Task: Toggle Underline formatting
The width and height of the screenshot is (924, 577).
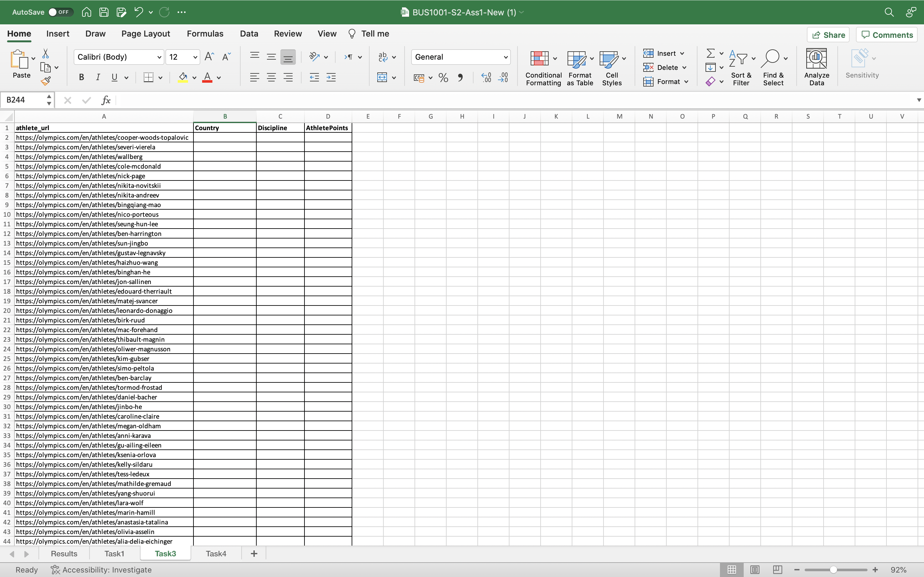Action: (114, 77)
